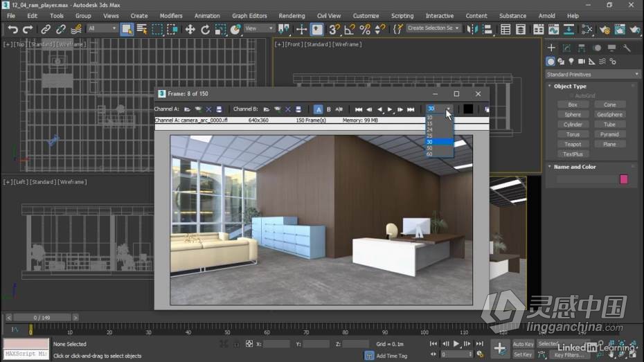Collapse the Object Type rollout

click(570, 87)
